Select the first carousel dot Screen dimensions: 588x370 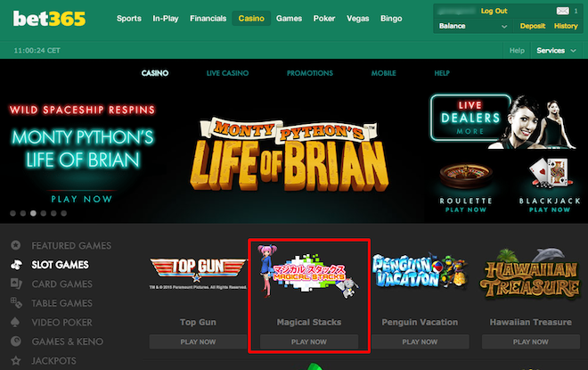coord(12,213)
